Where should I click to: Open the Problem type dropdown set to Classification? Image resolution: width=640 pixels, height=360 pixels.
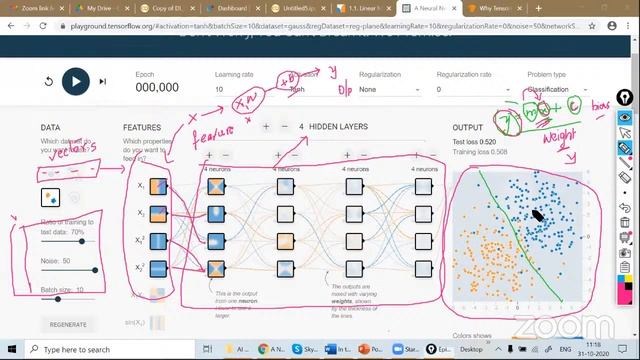pos(558,89)
